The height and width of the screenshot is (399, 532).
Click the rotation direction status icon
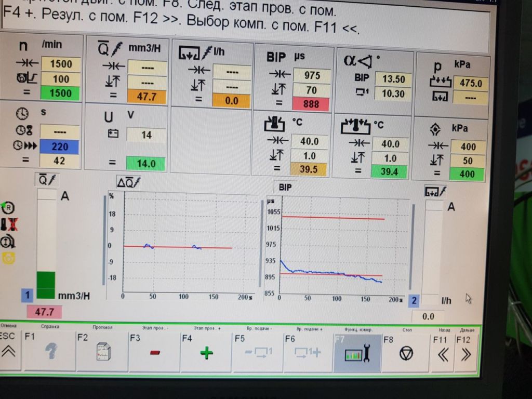[x=8, y=242]
